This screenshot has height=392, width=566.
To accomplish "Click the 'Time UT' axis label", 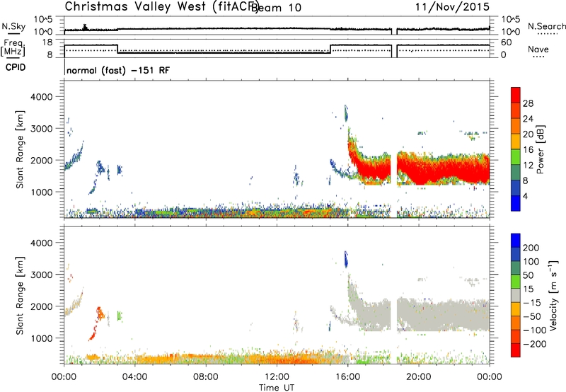I will click(277, 388).
